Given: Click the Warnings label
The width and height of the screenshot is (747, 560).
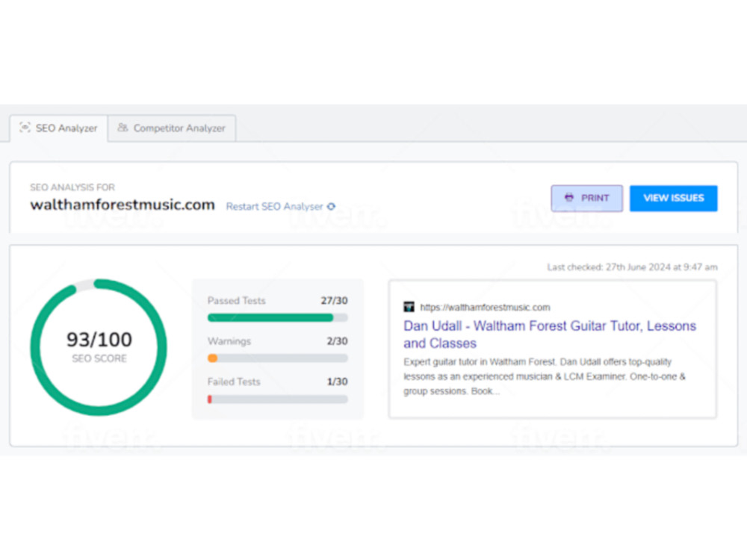Looking at the screenshot, I should pyautogui.click(x=229, y=341).
